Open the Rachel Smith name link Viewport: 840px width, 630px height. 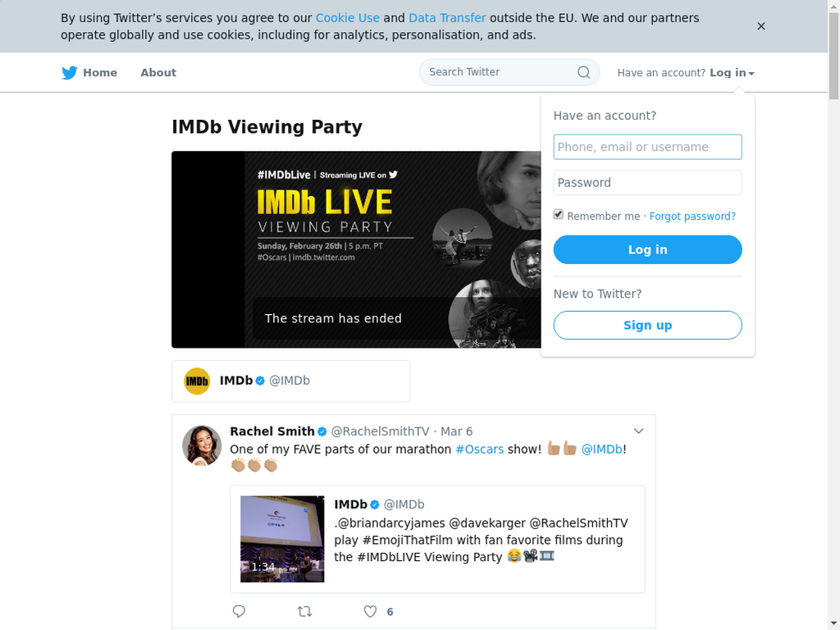[272, 431]
